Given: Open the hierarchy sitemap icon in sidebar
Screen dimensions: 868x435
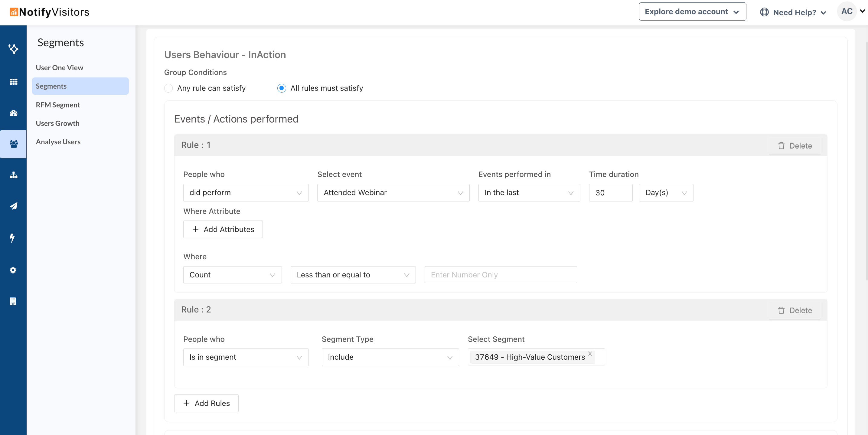Looking at the screenshot, I should click(13, 175).
